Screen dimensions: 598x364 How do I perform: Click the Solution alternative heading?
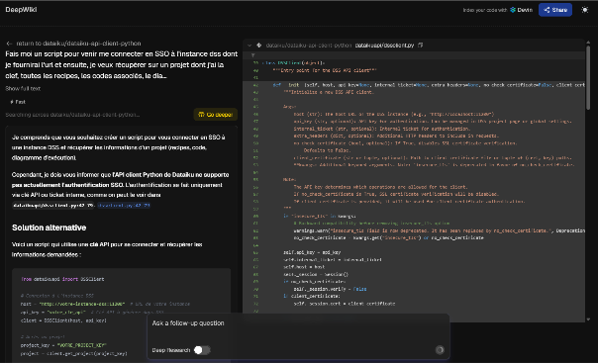tap(49, 227)
